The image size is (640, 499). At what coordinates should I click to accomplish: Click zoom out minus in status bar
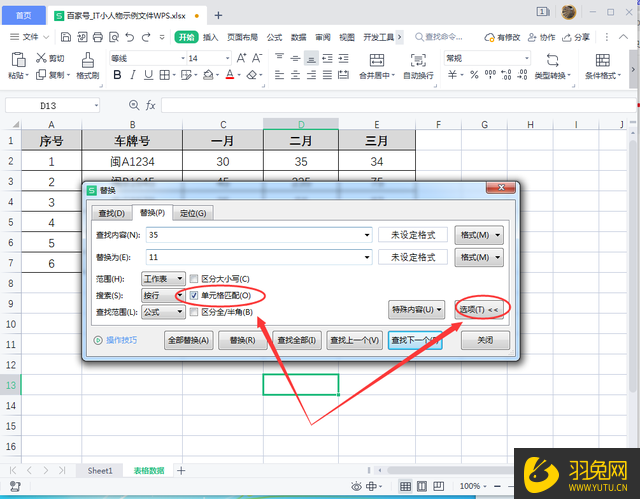497,486
